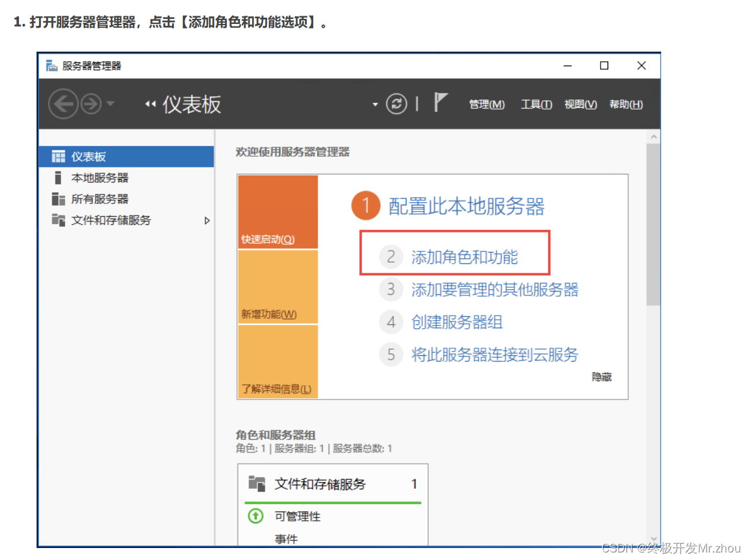Click the back navigation arrow

coord(63,104)
